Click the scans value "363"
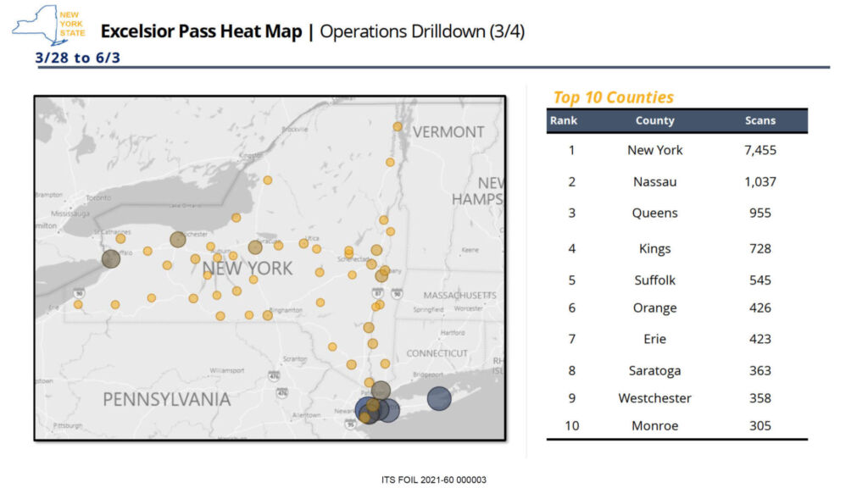This screenshot has width=868, height=488. click(760, 371)
